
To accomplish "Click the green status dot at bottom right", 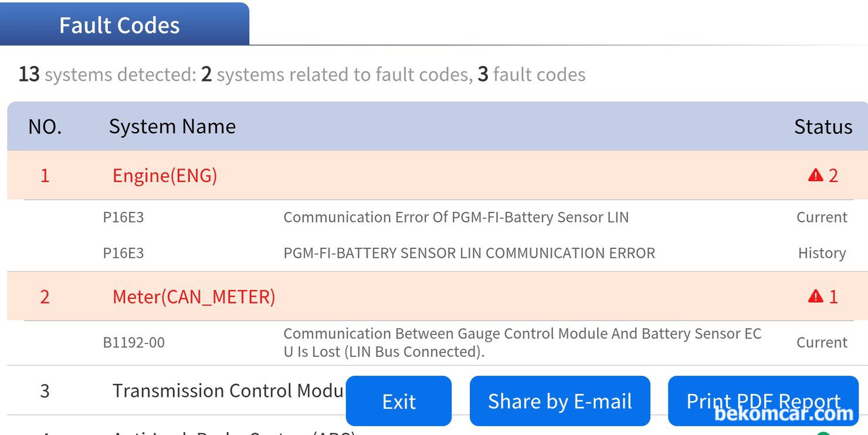I will coord(823,433).
